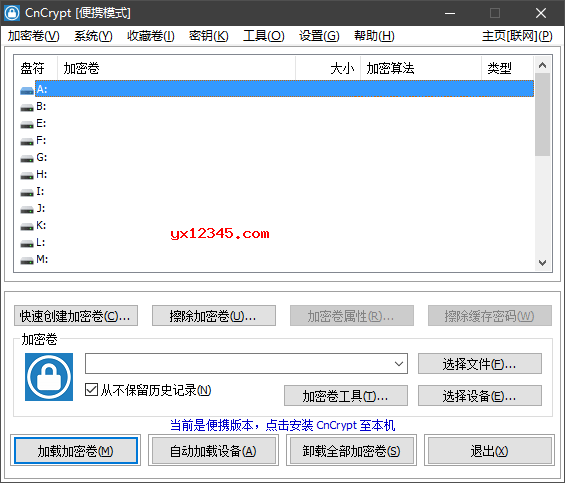Image resolution: width=565 pixels, height=483 pixels.
Task: Click the E: drive icon
Action: click(27, 125)
